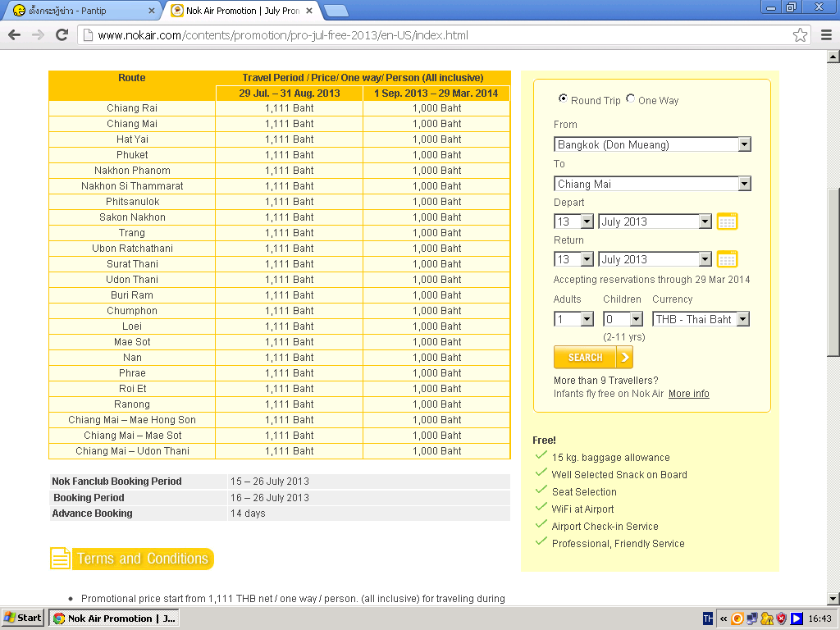Click the Nok Fanclub Booking Period label
Viewport: 840px width, 630px height.
(116, 482)
